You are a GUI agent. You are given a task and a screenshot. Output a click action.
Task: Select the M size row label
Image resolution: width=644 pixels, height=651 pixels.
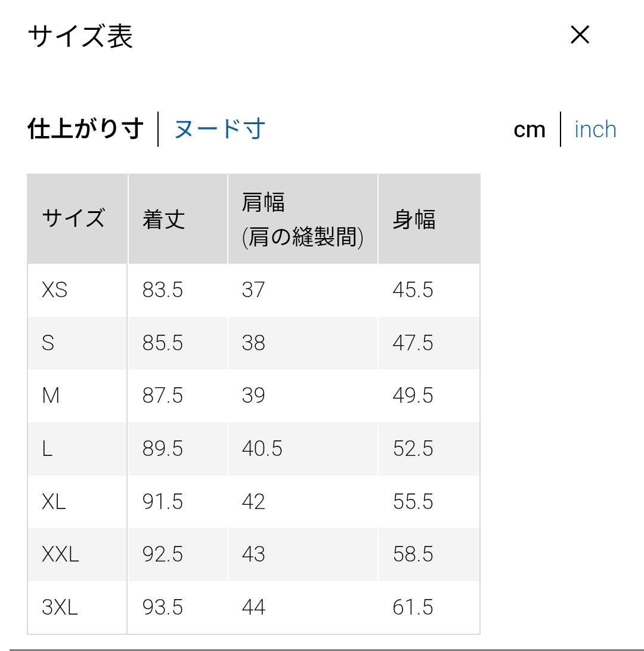pos(51,396)
